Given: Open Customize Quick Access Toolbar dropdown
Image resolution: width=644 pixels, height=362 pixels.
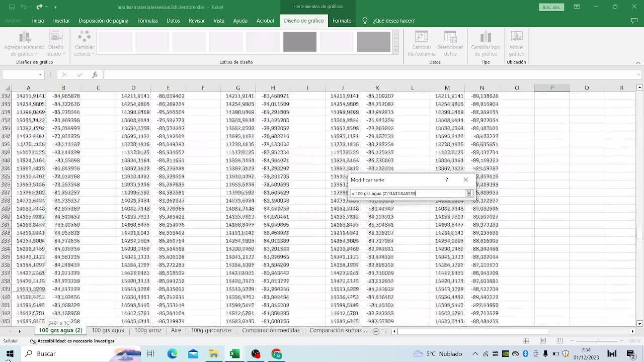Looking at the screenshot, I should 55,7.
